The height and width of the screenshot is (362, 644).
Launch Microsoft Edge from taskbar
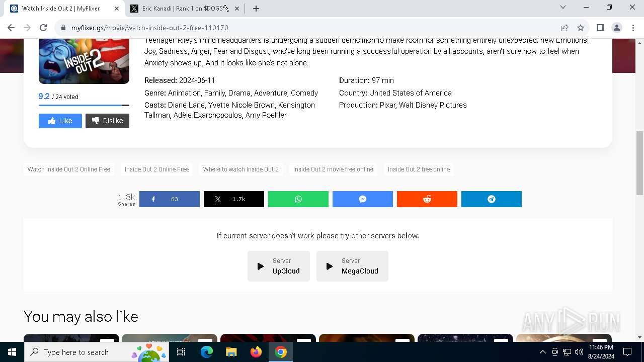(x=206, y=352)
